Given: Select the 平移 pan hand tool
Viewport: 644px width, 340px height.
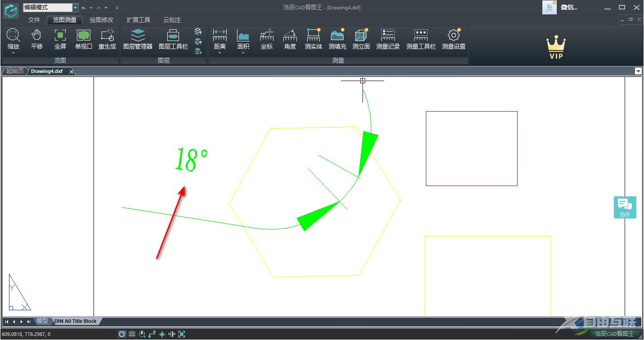Looking at the screenshot, I should (37, 39).
